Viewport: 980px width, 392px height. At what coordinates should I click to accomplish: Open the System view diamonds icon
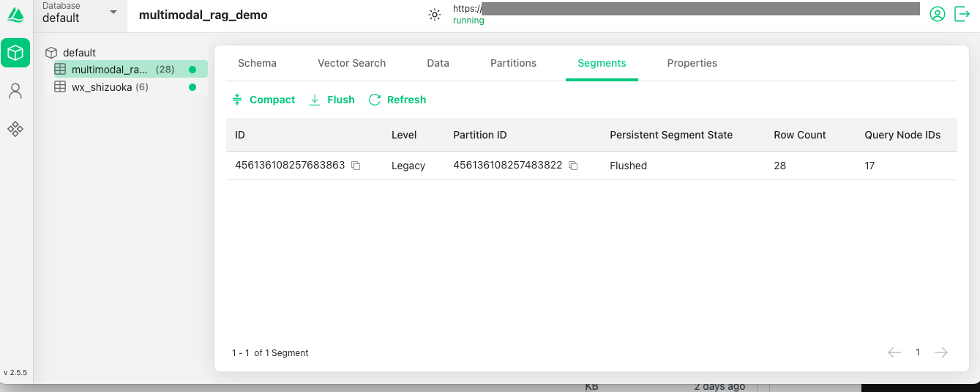tap(15, 129)
